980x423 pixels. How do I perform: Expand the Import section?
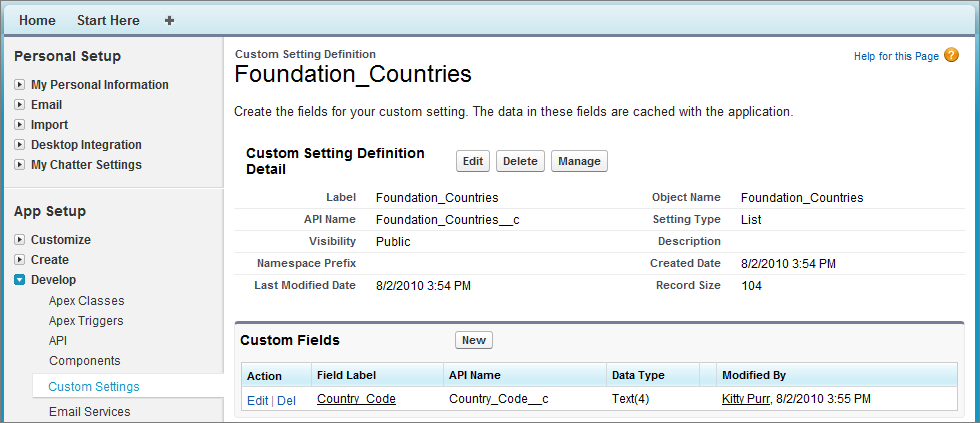(20, 125)
